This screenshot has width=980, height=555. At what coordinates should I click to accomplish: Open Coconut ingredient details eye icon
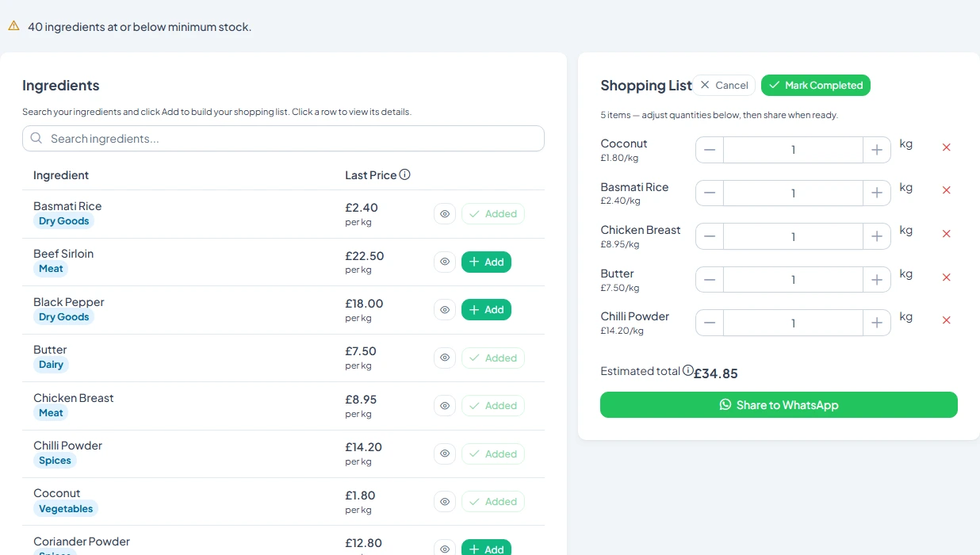pyautogui.click(x=445, y=502)
